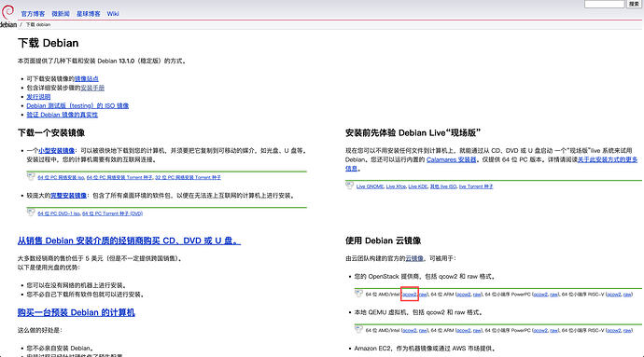Click the 下载 debian breadcrumb text

click(38, 24)
